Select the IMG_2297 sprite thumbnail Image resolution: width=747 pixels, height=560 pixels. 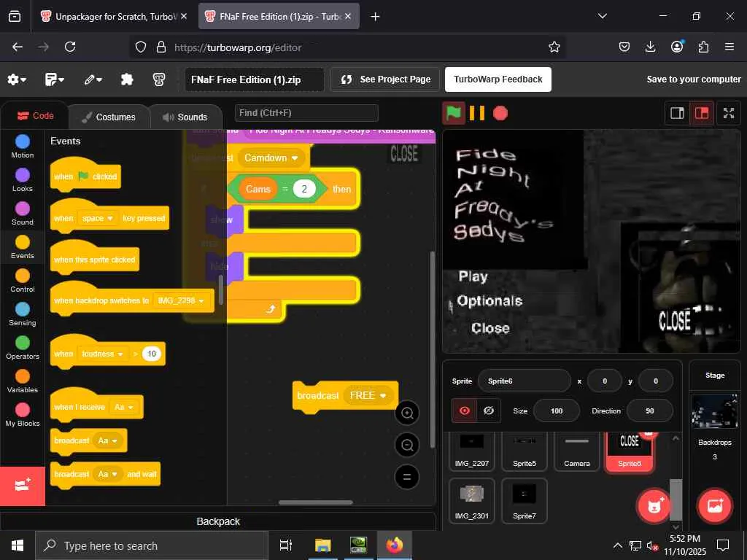[x=472, y=451]
